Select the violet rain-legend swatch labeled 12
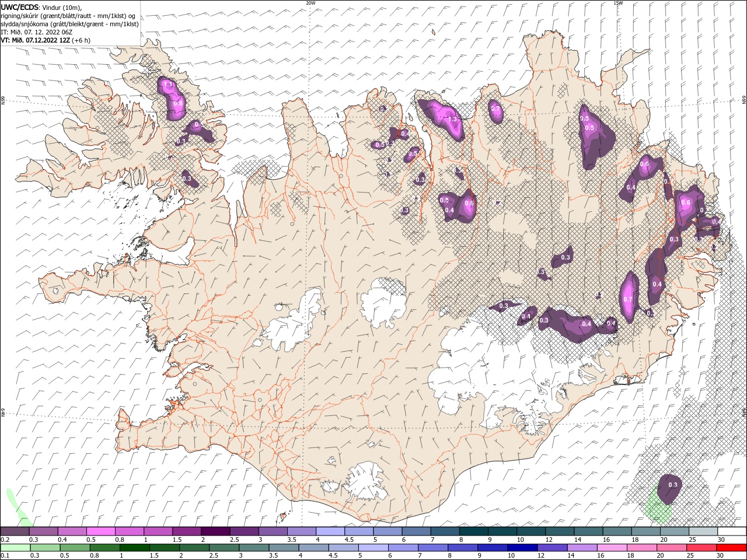Screen dimensions: 747x560 pyautogui.click(x=551, y=548)
